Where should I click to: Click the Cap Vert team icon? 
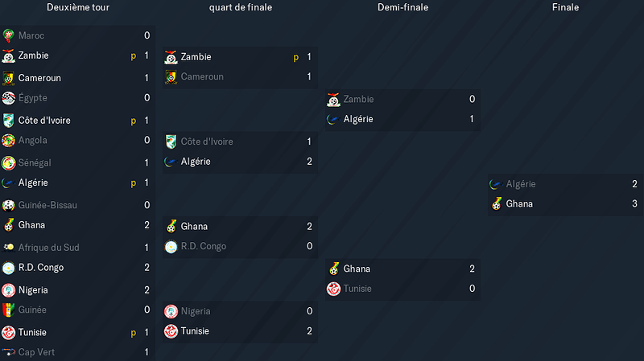click(8, 352)
